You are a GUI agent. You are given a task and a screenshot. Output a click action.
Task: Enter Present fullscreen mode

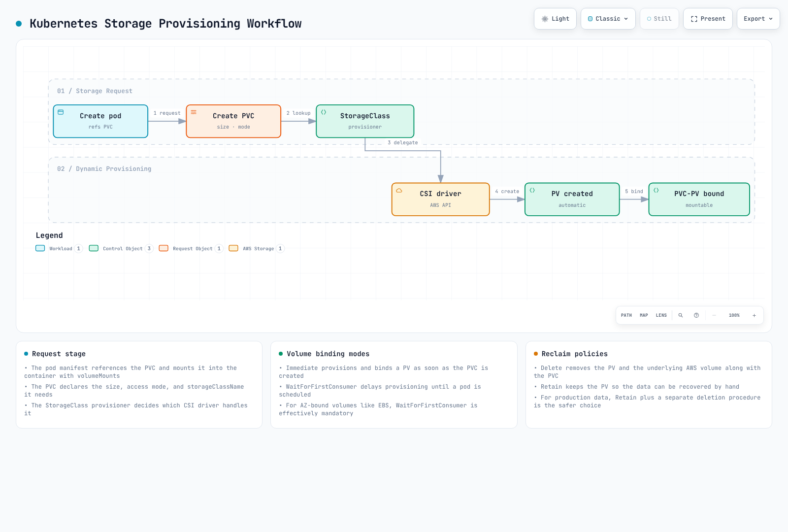click(708, 19)
